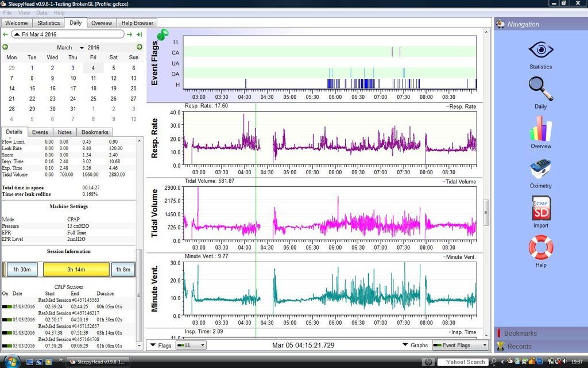Click the Yahoo! Search taskbar field

point(463,362)
